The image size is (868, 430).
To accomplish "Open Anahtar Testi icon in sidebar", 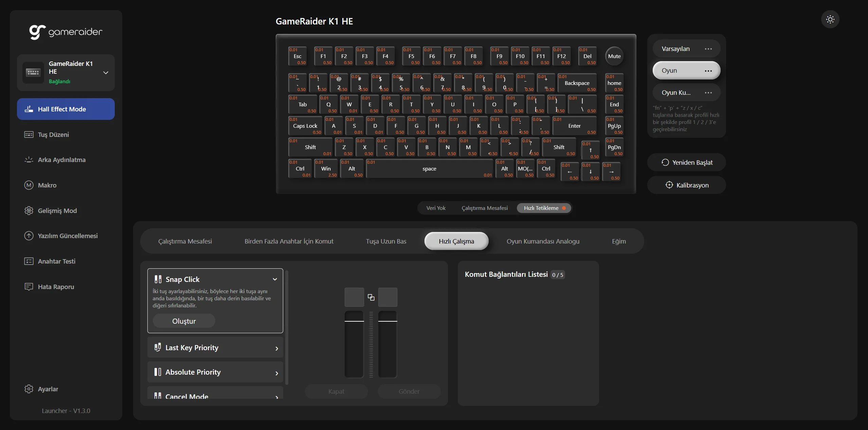I will tap(29, 261).
